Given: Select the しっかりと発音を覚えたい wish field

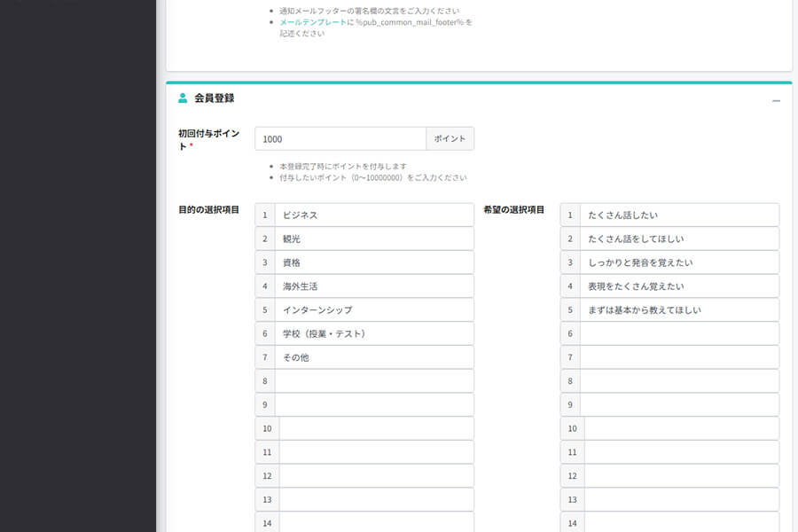Looking at the screenshot, I should tap(678, 262).
